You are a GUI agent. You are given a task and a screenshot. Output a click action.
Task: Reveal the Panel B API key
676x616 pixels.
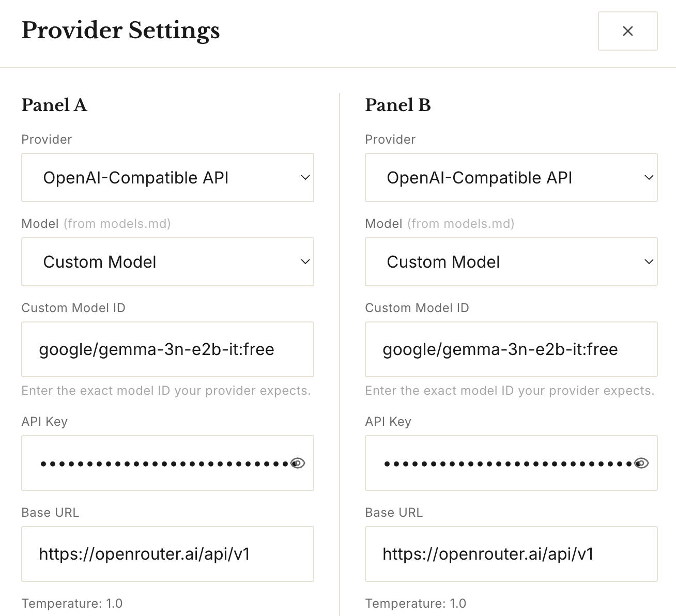[641, 463]
